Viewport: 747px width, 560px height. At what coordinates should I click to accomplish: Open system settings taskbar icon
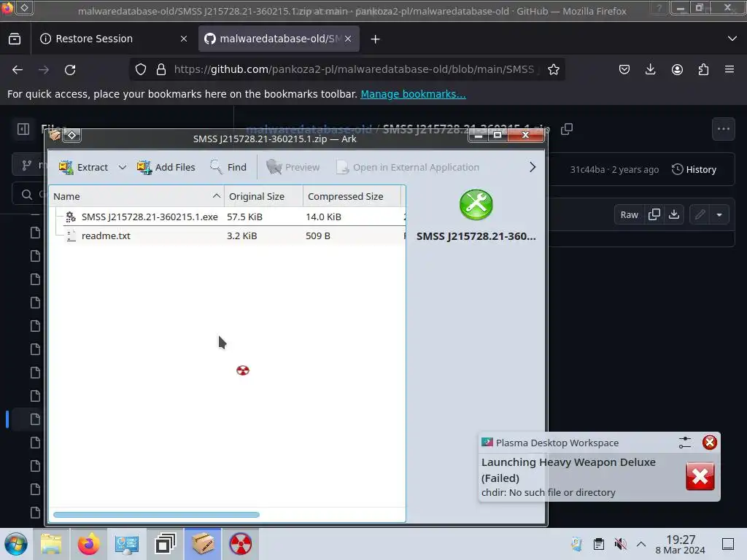(x=127, y=544)
